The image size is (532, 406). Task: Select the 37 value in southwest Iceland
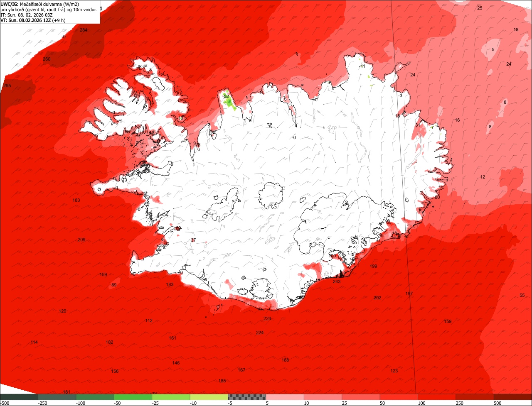point(193,240)
